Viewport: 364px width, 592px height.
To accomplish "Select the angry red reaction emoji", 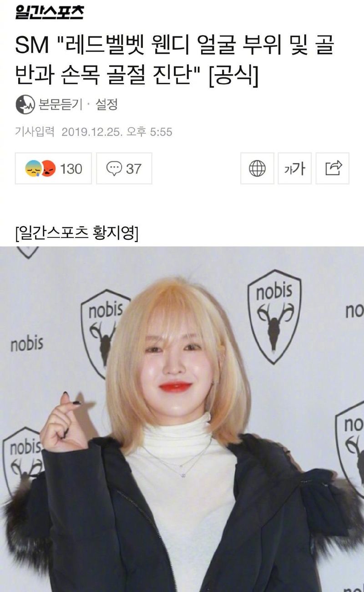I will pos(48,169).
